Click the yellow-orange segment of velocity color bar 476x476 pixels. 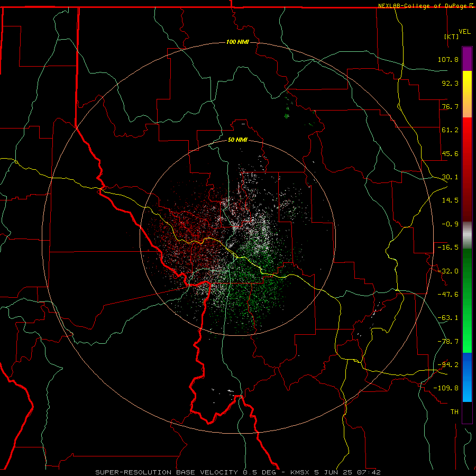[x=467, y=94]
